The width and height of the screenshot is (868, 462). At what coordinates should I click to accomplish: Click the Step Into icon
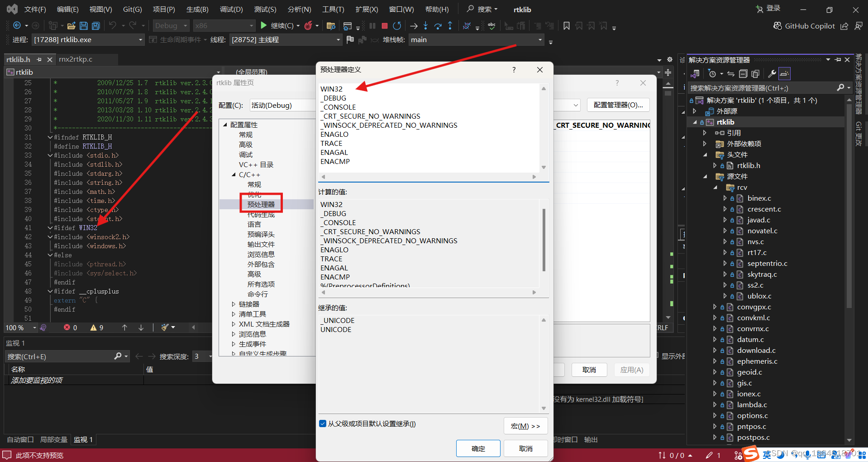(x=425, y=26)
